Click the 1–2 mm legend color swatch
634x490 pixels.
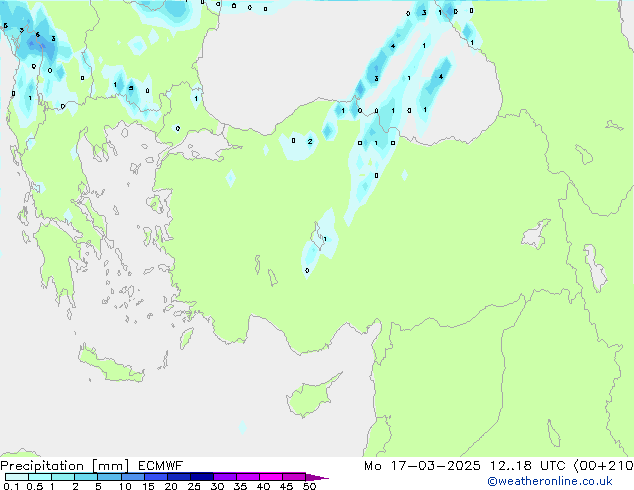(63, 477)
